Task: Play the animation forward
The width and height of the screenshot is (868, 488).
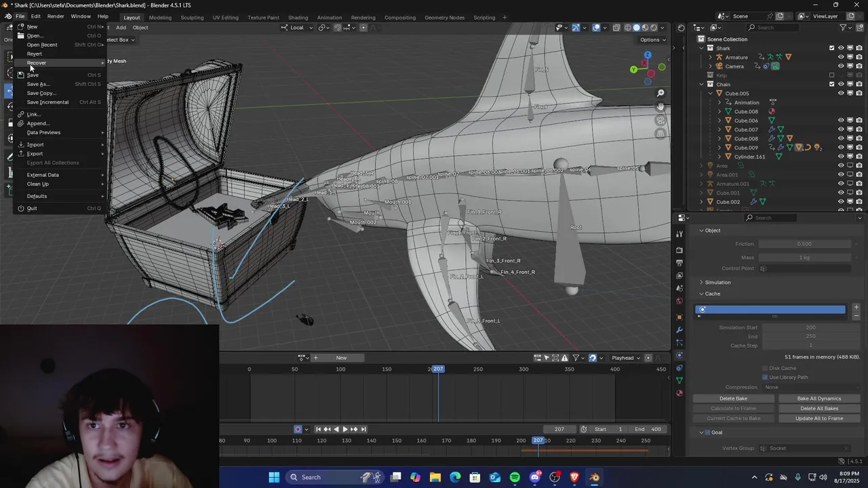Action: 345,429
